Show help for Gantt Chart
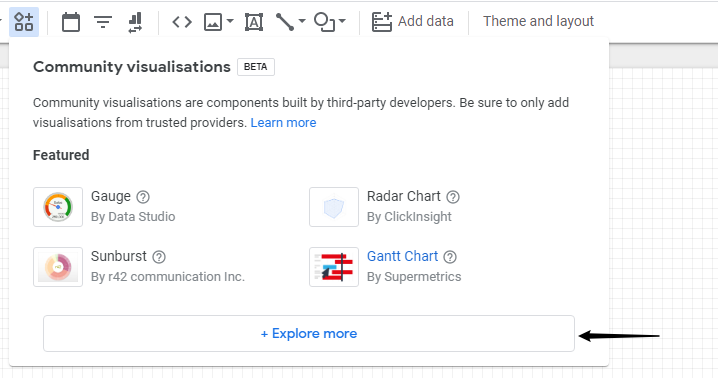The height and width of the screenshot is (378, 718). pyautogui.click(x=450, y=257)
